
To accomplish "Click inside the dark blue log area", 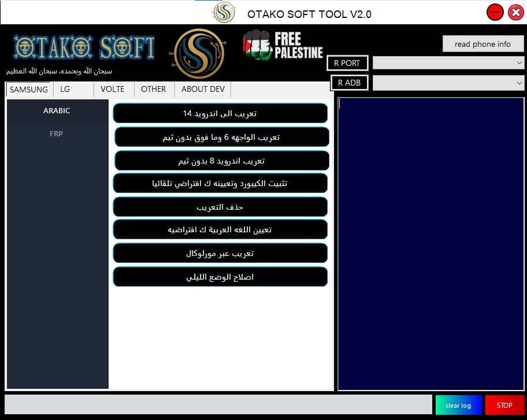I will pos(431,244).
